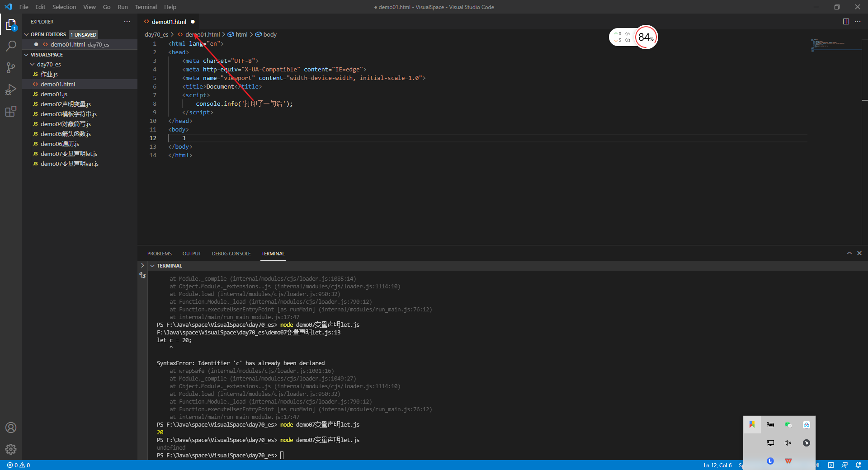Image resolution: width=868 pixels, height=470 pixels.
Task: Click the unsaved dot on demo01.html tab
Action: pos(193,22)
